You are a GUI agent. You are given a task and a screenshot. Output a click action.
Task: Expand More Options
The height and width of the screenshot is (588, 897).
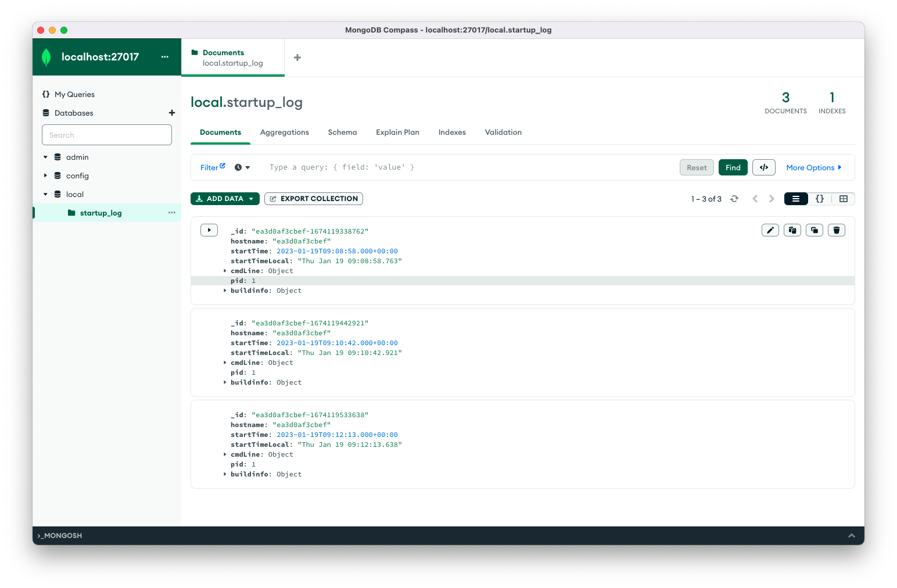tap(814, 167)
